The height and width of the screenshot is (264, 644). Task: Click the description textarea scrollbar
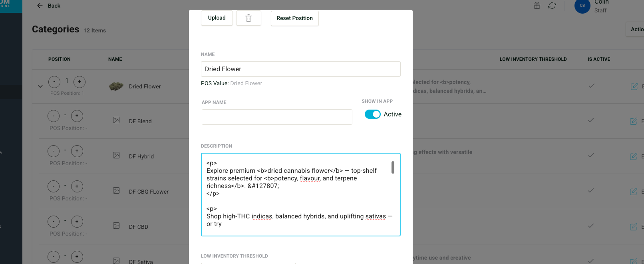(393, 167)
